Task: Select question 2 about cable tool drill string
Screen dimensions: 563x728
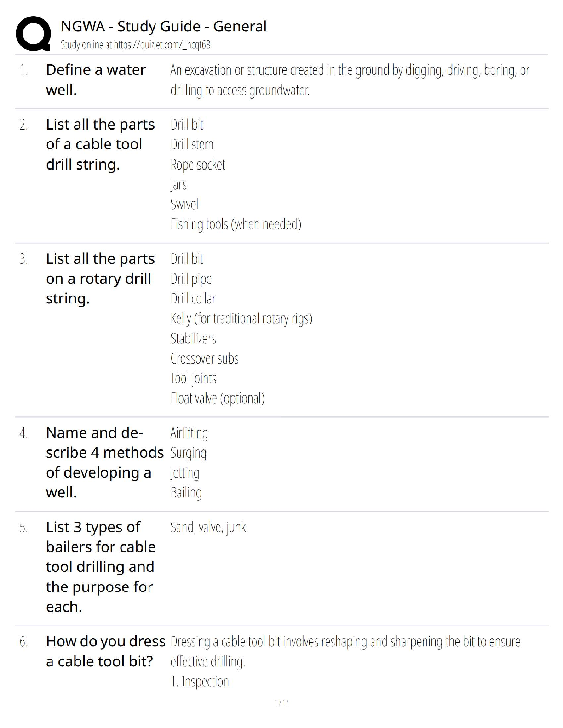Action: coord(100,144)
